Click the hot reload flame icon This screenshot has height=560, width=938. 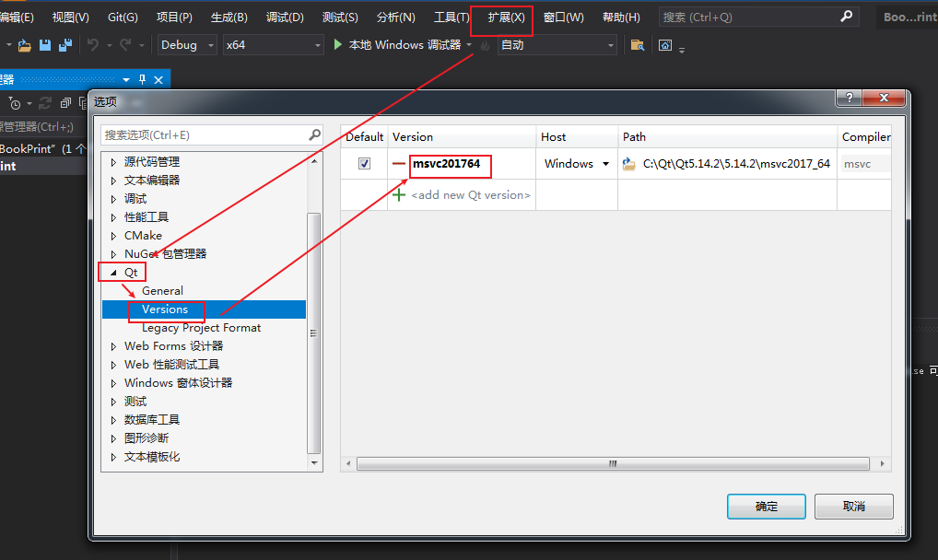click(486, 45)
